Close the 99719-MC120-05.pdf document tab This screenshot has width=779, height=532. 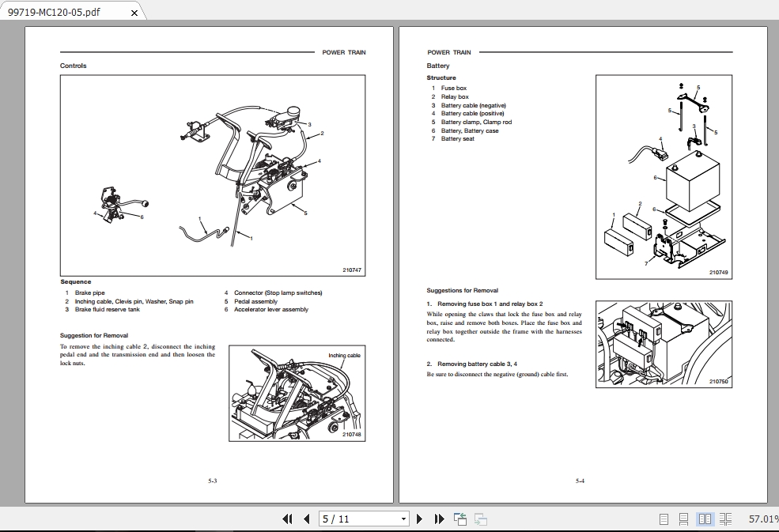coord(134,13)
